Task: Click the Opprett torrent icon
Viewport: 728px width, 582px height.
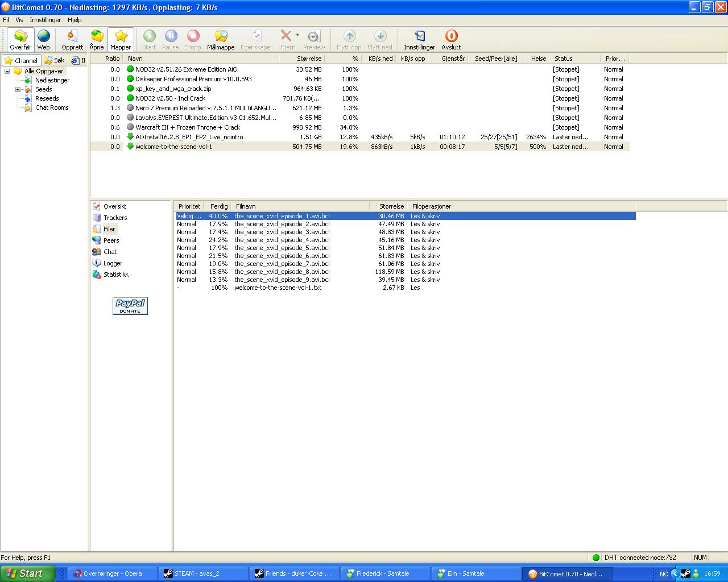Action: [x=72, y=40]
